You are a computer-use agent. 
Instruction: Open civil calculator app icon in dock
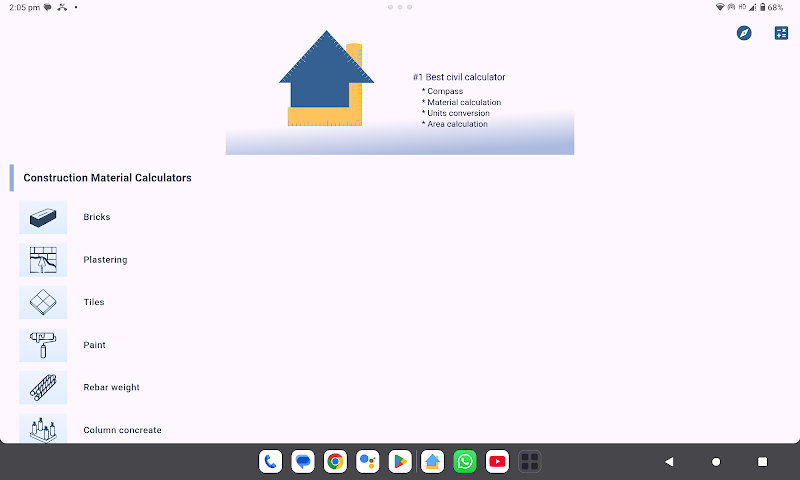coord(433,462)
